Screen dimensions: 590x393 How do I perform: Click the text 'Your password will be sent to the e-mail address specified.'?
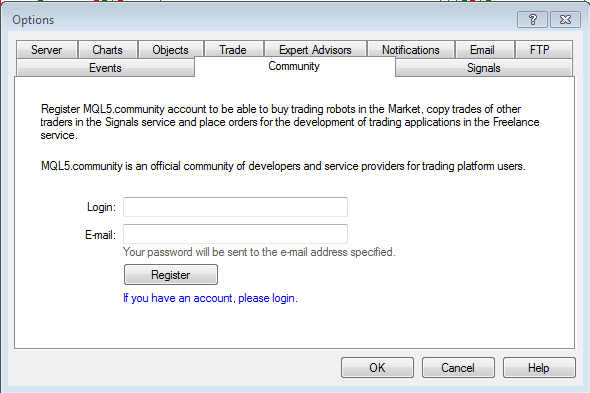(259, 252)
